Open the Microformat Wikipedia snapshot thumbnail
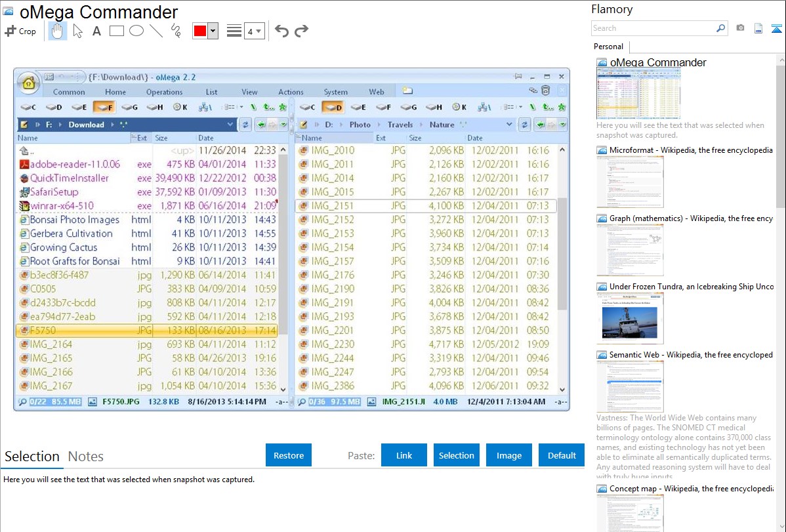 pyautogui.click(x=630, y=182)
